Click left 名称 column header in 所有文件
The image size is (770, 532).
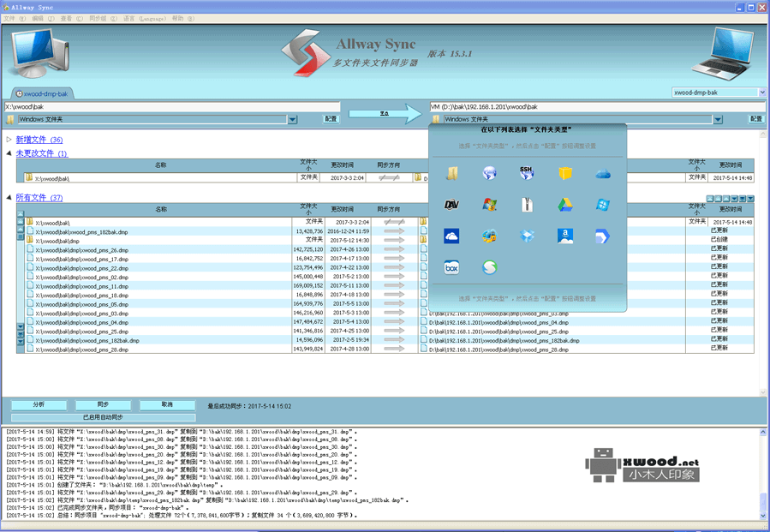161,209
